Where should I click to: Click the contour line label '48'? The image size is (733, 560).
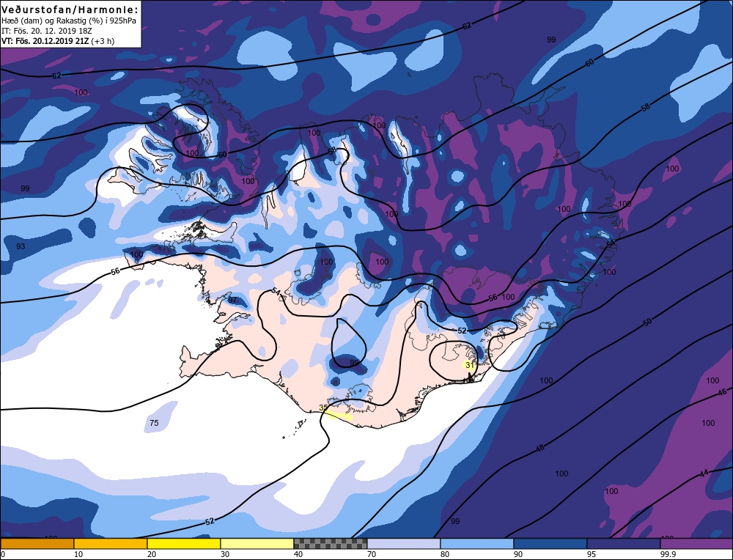point(540,449)
